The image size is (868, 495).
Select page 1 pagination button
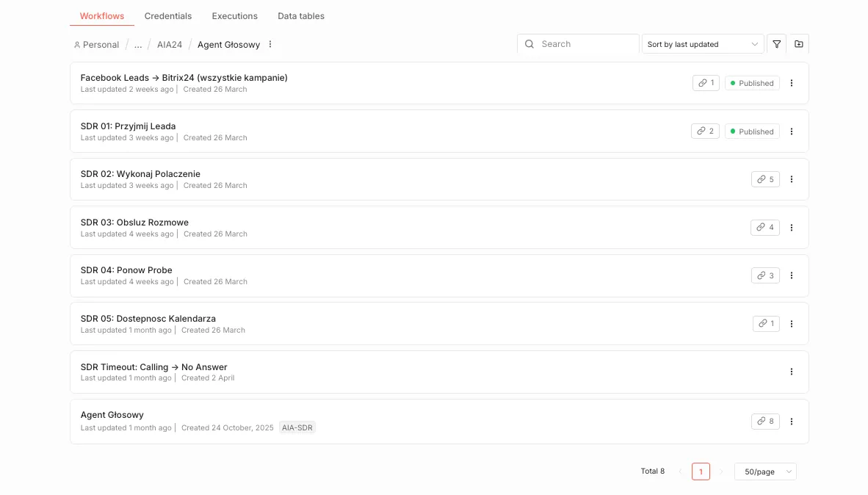[x=701, y=471]
